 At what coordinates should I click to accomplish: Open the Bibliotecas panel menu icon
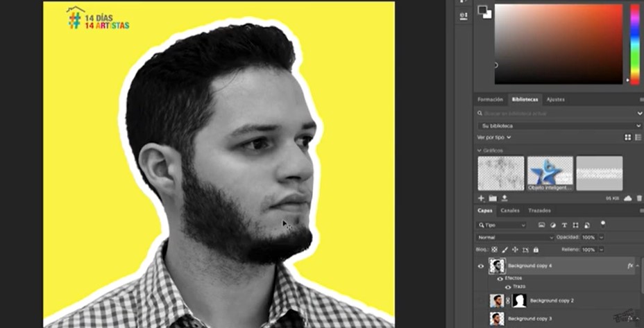(641, 99)
